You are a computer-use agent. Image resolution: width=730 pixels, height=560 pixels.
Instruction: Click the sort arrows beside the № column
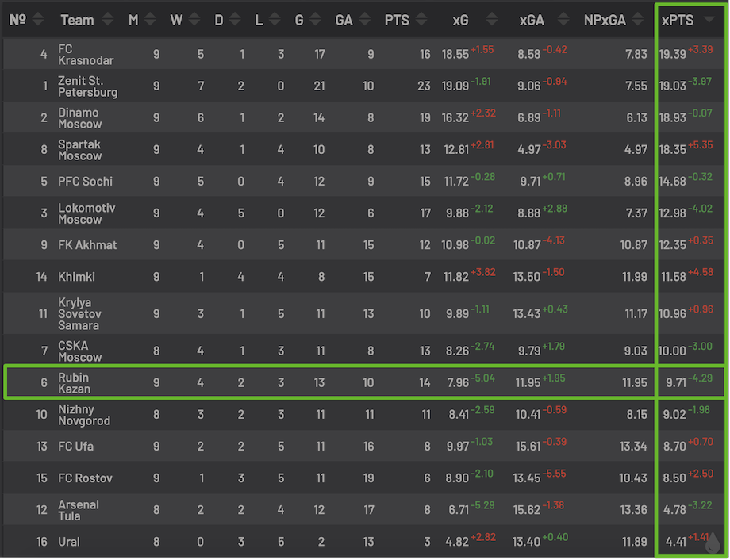[38, 21]
